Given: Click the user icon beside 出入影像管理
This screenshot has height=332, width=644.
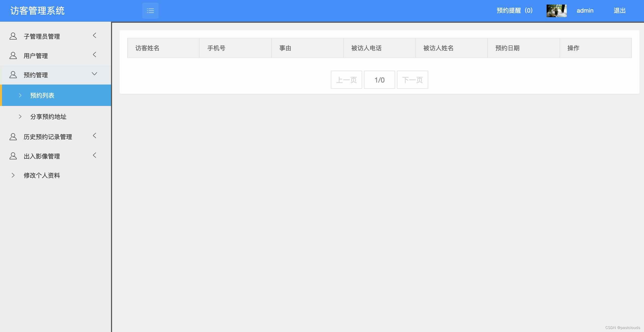Looking at the screenshot, I should 13,156.
